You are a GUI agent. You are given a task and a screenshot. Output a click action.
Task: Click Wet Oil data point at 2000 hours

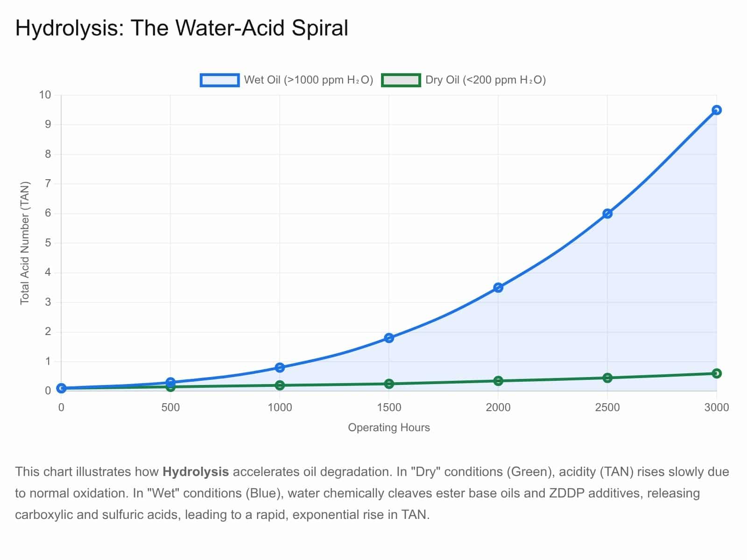coord(498,287)
